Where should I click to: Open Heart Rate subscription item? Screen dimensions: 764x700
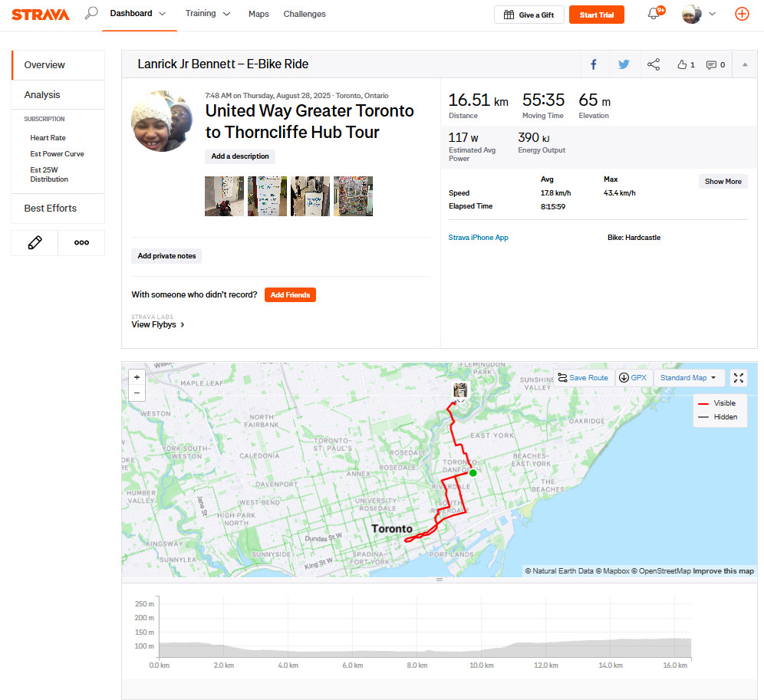[x=48, y=138]
